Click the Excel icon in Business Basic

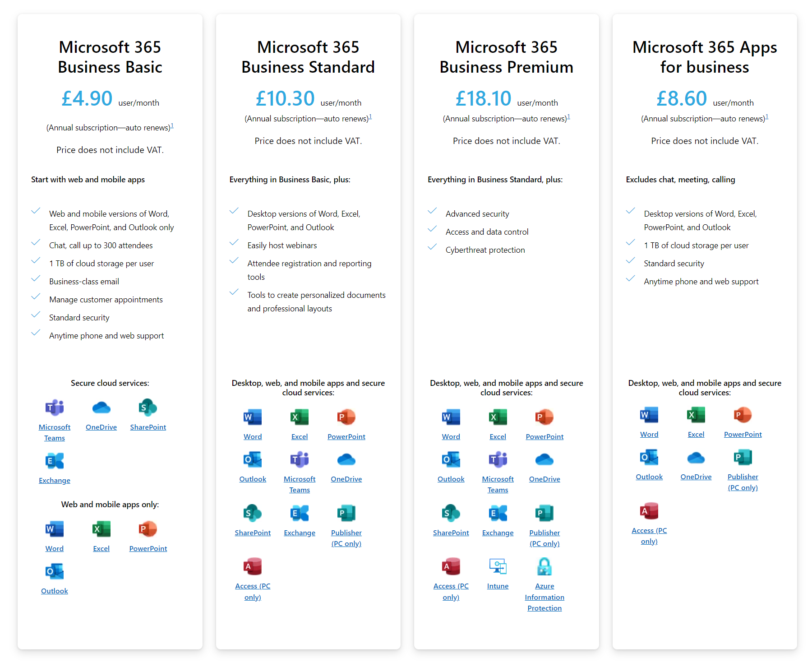[x=101, y=529]
